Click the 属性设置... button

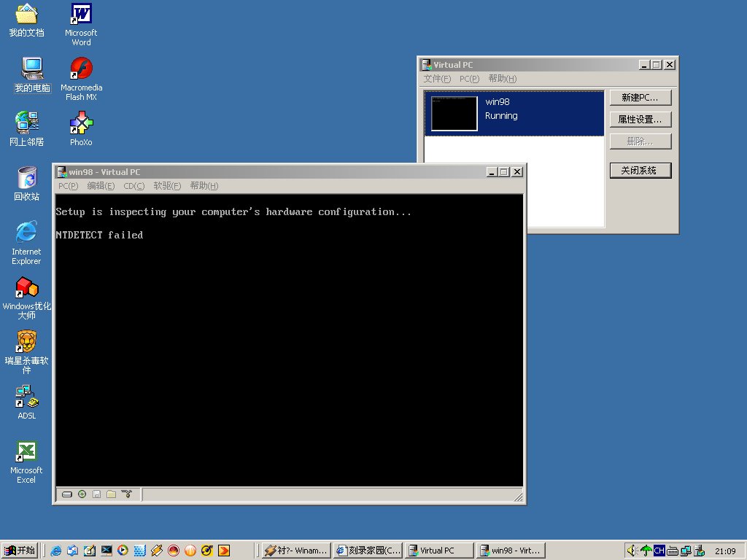(640, 120)
